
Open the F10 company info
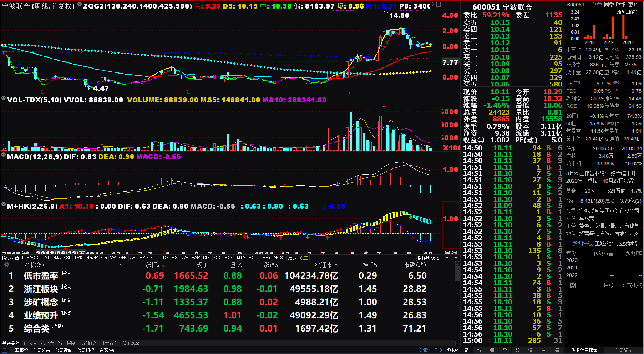438,350
